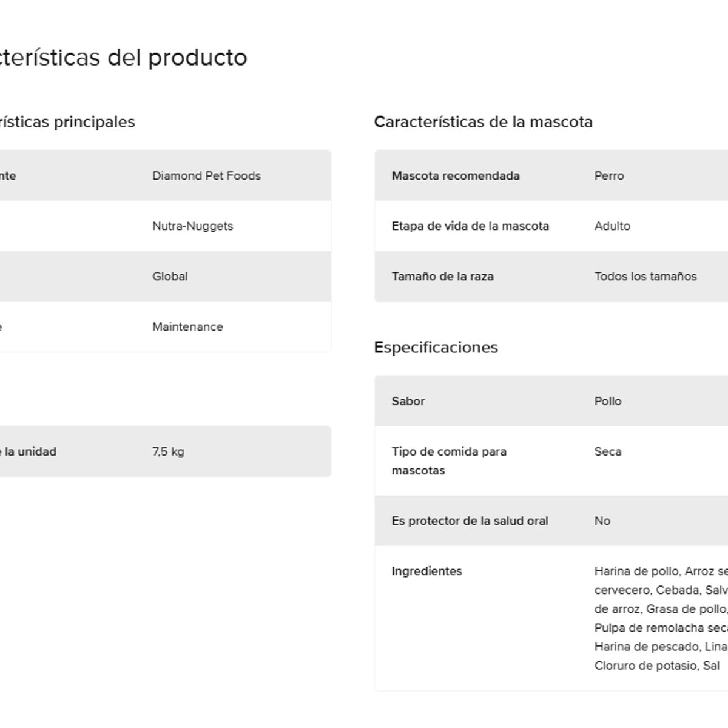Select the Pollo flavor value
The height and width of the screenshot is (728, 728).
(x=608, y=401)
